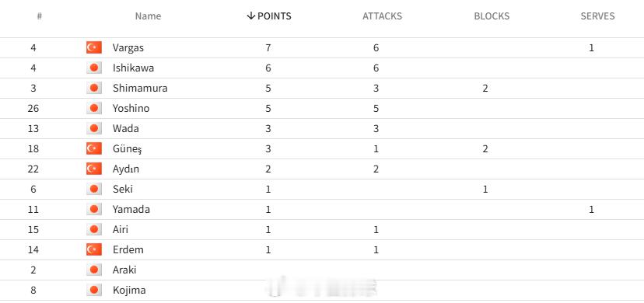Open player Yoshino's name link
The height and width of the screenshot is (303, 644).
131,108
